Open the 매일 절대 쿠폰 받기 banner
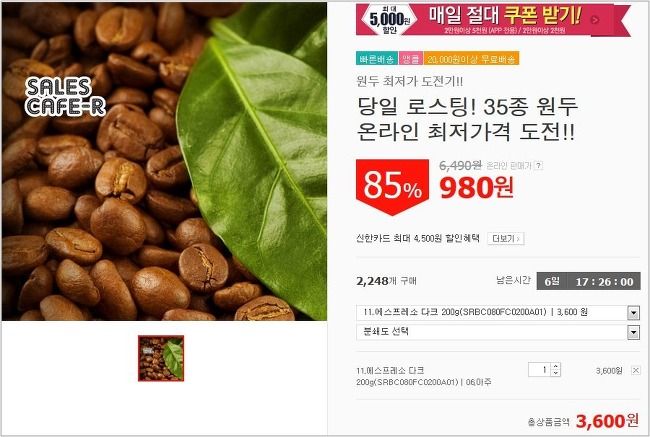 click(493, 20)
